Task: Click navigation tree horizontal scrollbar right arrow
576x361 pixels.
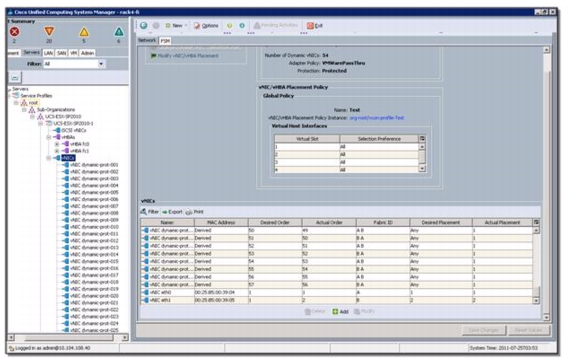Action: click(125, 337)
